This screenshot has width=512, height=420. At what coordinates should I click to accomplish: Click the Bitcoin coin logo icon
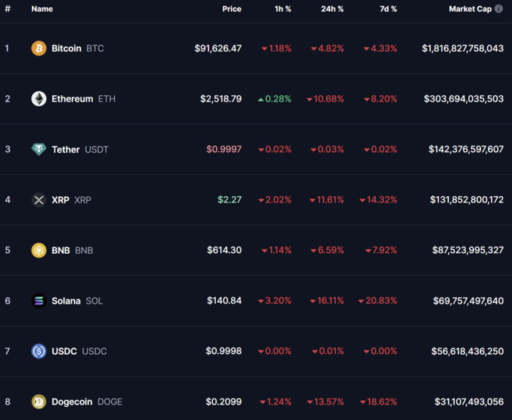pos(39,48)
